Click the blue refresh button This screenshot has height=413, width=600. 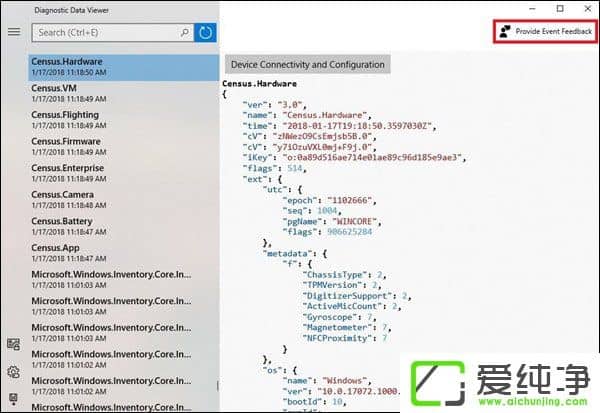(x=205, y=33)
